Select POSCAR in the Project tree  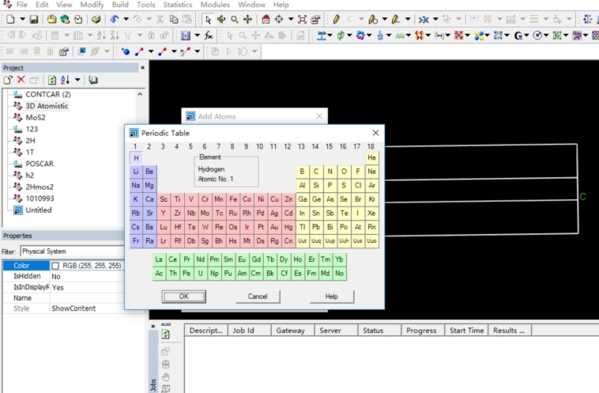tap(39, 163)
